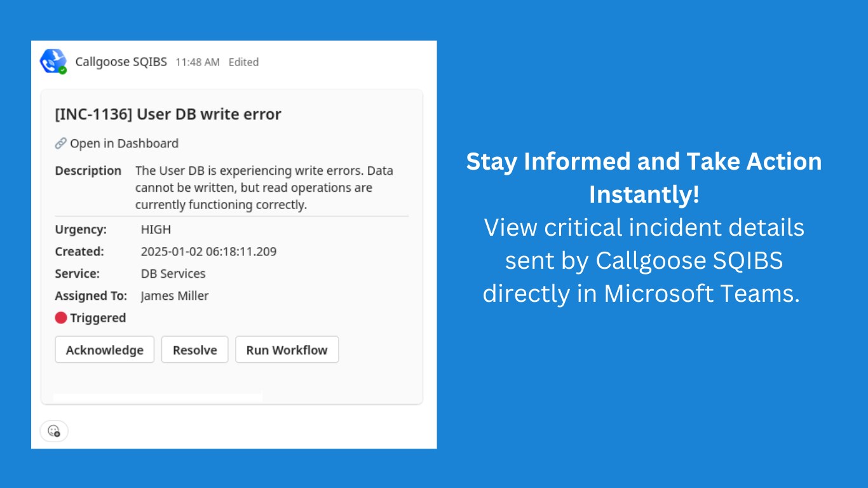This screenshot has width=868, height=488.
Task: Click the red Triggered status dot
Action: click(x=61, y=318)
